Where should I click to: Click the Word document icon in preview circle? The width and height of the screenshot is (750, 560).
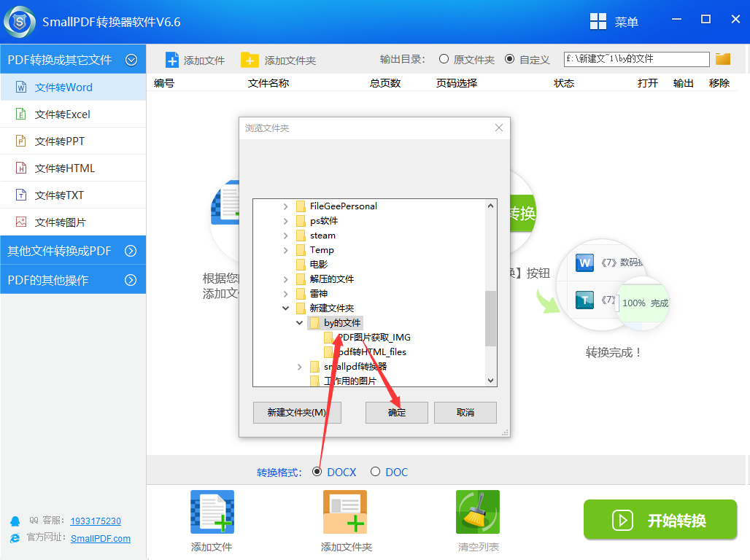[584, 262]
